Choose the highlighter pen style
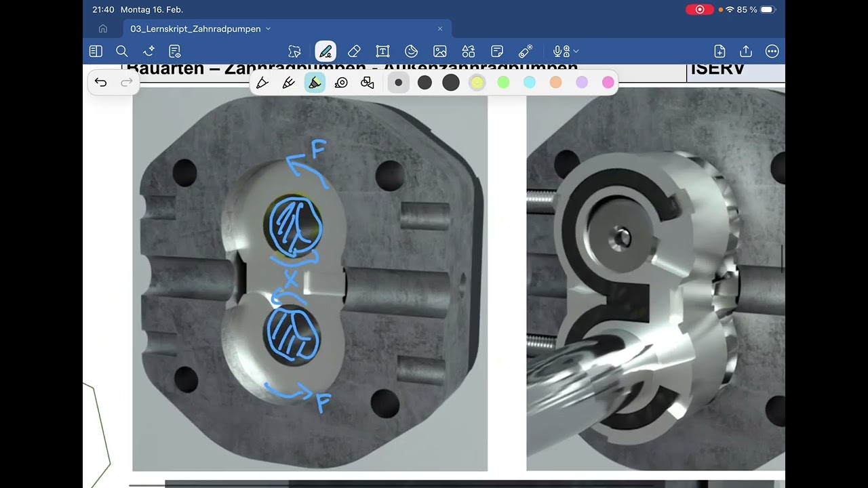868x488 pixels. (315, 83)
